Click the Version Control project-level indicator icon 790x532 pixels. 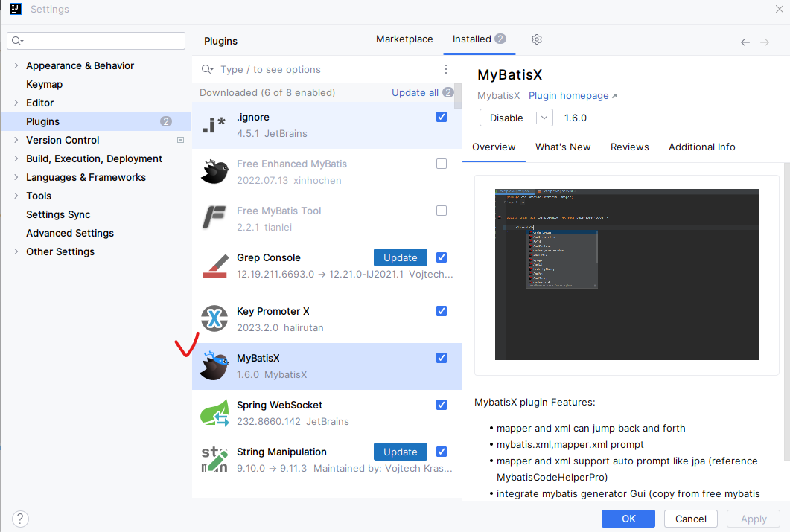[180, 140]
